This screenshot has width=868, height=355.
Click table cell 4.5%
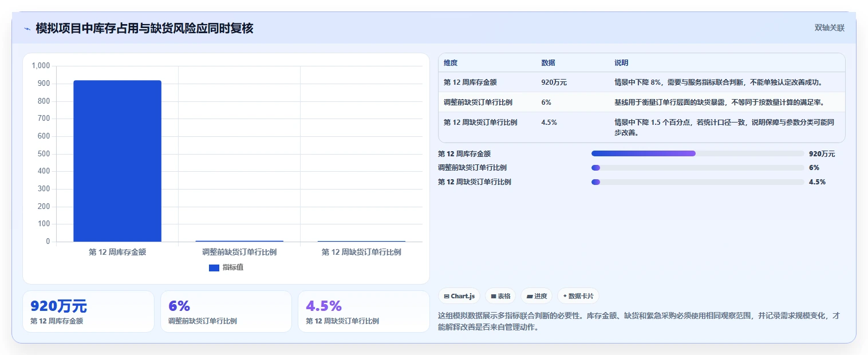[x=549, y=123]
